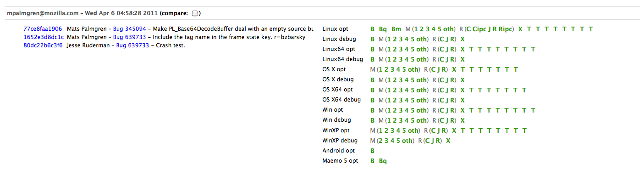Select the B result in Linux64 opt row
The image size is (644, 170).
coord(373,49)
